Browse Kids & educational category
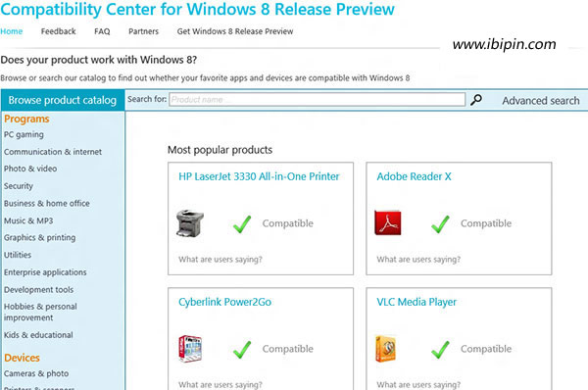588x390 pixels. pos(38,335)
